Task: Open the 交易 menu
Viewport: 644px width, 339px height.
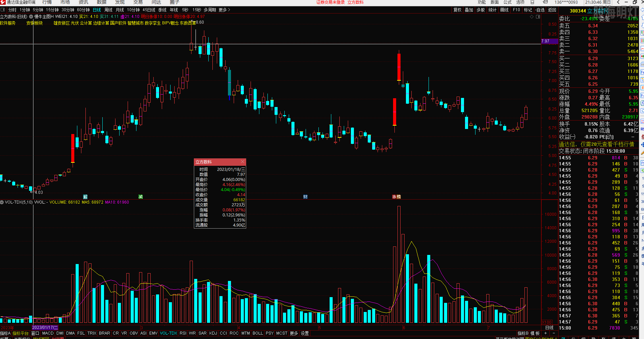Action: 138,2
